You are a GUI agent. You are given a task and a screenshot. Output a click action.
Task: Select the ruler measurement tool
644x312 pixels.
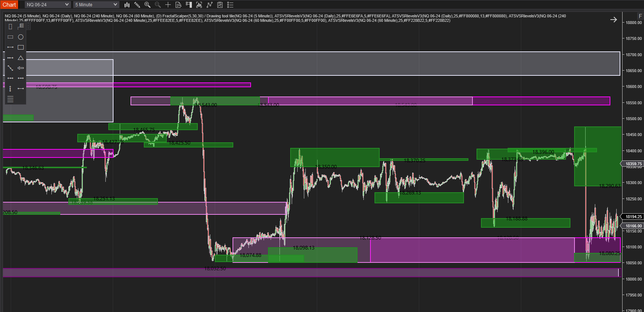click(x=21, y=68)
